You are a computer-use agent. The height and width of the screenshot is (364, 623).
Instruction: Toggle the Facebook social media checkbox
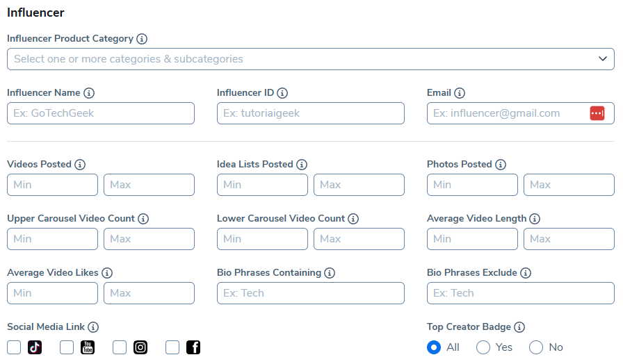coord(172,347)
